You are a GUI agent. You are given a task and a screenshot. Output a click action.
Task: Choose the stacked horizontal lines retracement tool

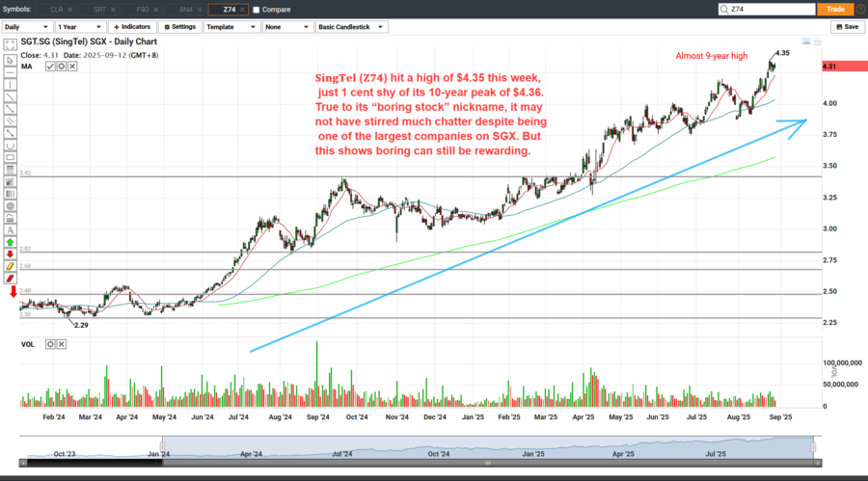[x=10, y=170]
